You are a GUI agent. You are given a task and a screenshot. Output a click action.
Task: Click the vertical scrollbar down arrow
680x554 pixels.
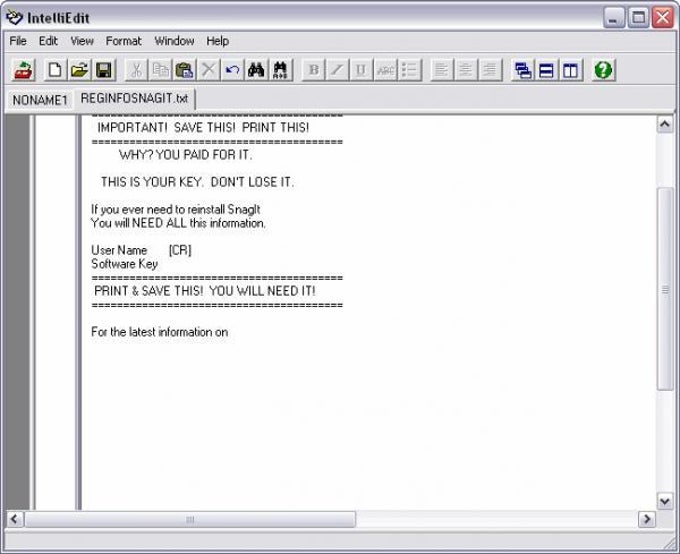tap(665, 501)
